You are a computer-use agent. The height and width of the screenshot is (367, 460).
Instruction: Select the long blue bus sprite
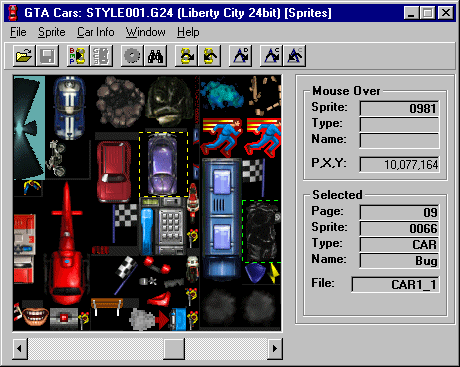click(222, 219)
